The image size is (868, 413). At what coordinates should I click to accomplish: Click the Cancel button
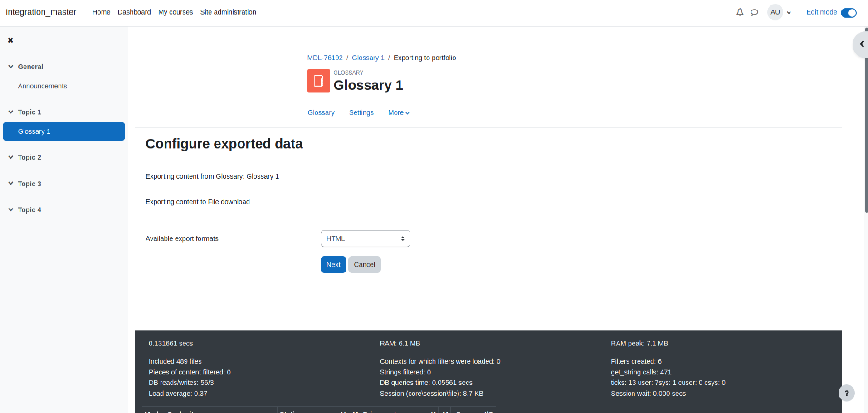pyautogui.click(x=365, y=265)
